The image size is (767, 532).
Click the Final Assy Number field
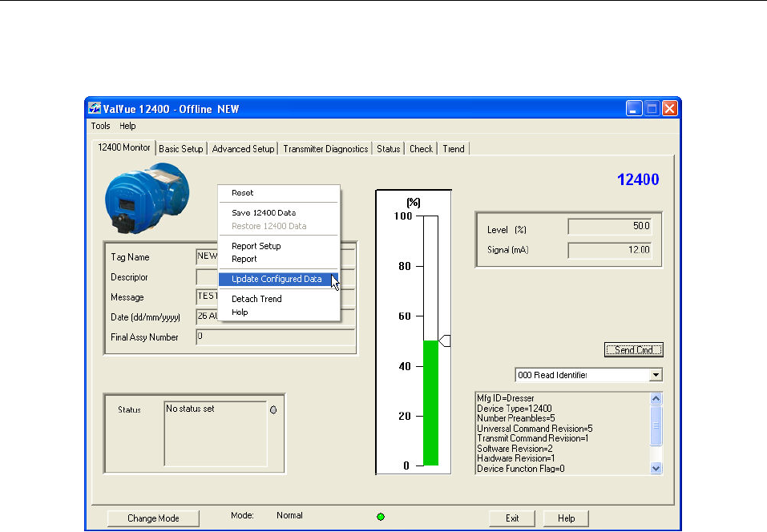276,337
